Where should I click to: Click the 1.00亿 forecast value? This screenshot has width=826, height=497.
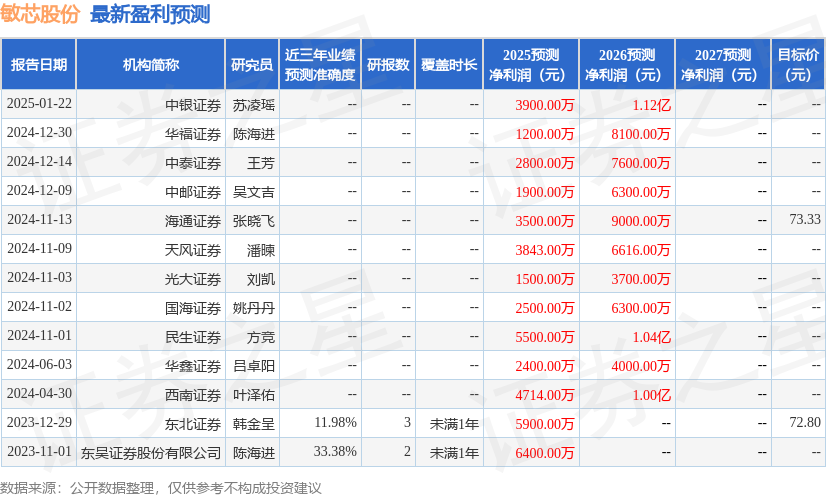point(652,395)
